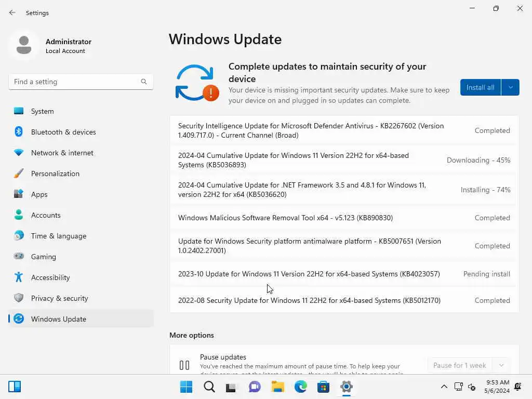Expand the Pause for 1 week dropdown arrow
Viewport: 532px width, 399px height.
pos(501,365)
